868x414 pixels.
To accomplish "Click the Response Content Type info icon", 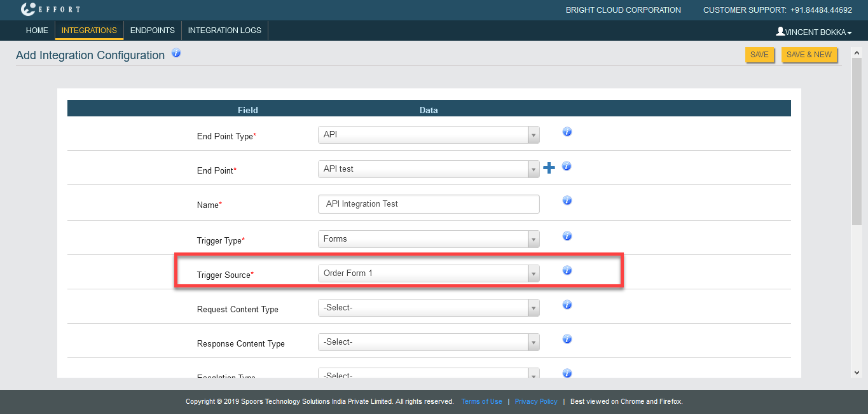I will tap(567, 340).
